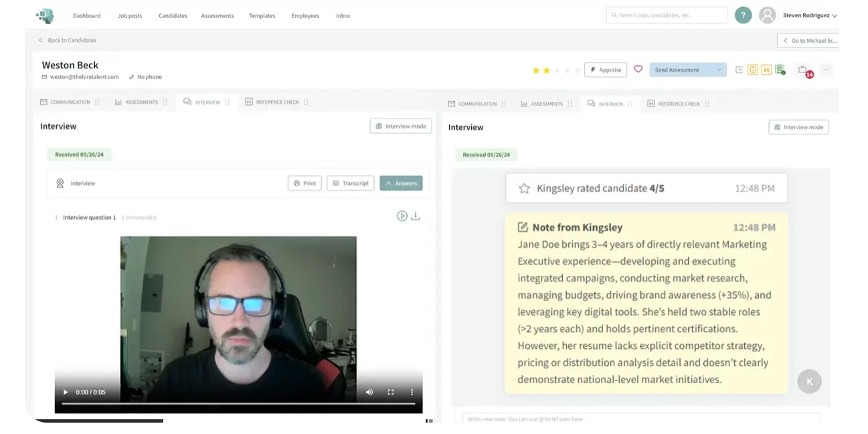This screenshot has width=868, height=434.
Task: Play the interview question 1 recording
Action: (x=402, y=216)
